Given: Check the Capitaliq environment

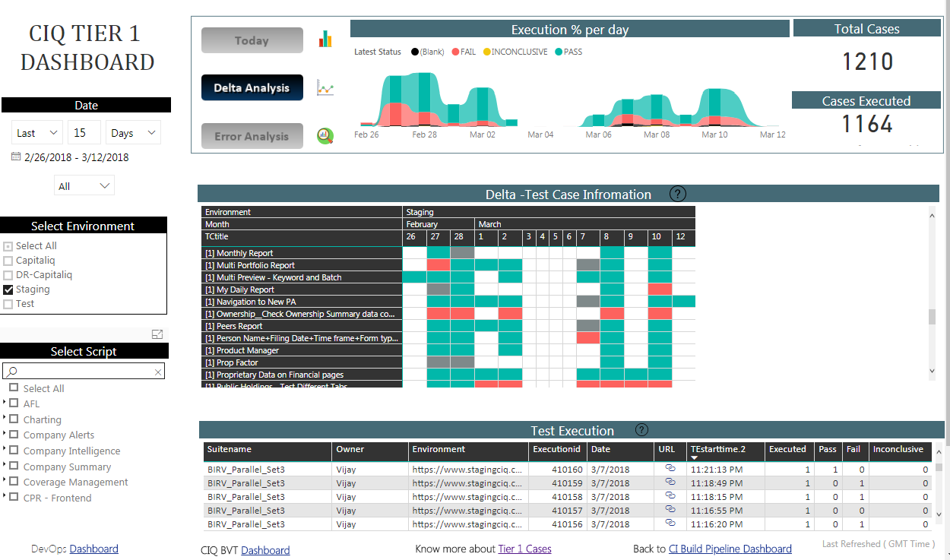Looking at the screenshot, I should pyautogui.click(x=8, y=261).
